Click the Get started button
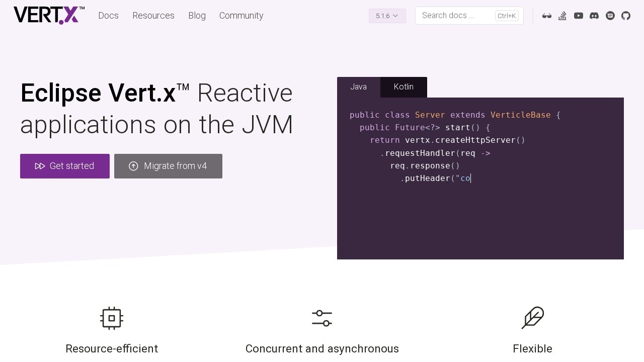 point(65,166)
